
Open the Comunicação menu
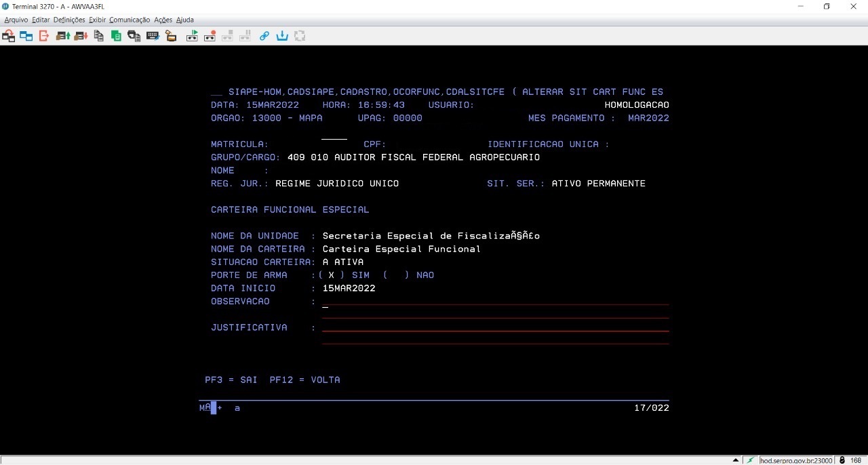[129, 20]
